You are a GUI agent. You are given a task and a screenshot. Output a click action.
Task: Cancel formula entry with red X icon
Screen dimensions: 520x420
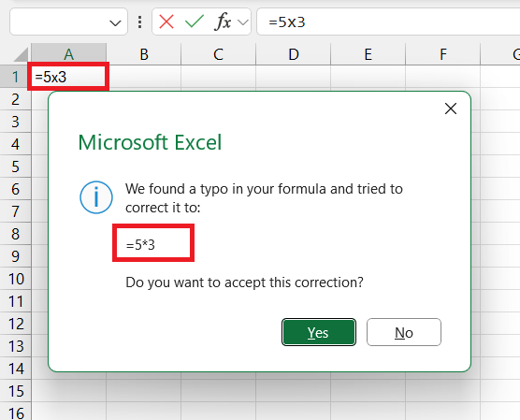pos(166,22)
